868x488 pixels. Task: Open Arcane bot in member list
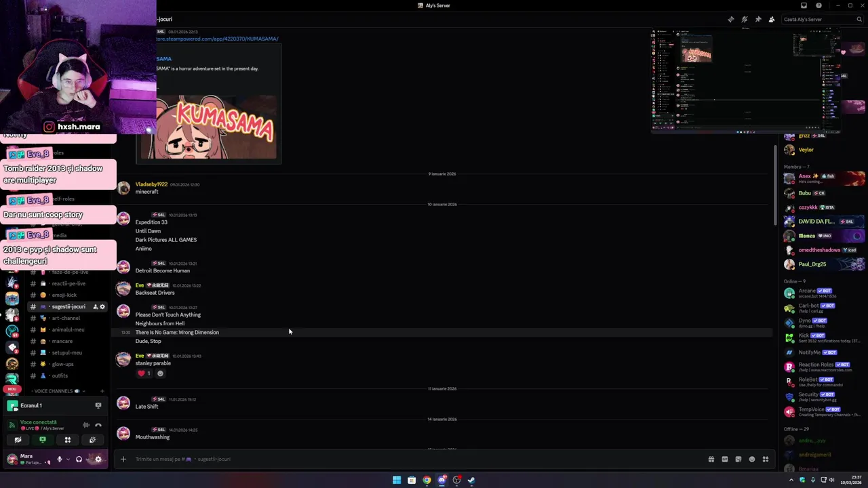click(823, 293)
